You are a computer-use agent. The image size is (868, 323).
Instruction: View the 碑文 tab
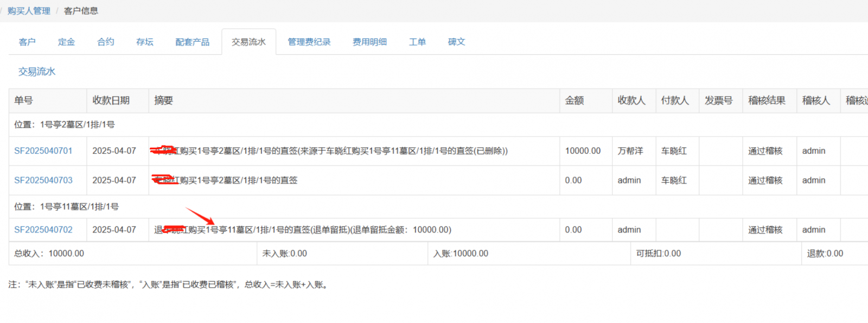click(x=456, y=42)
